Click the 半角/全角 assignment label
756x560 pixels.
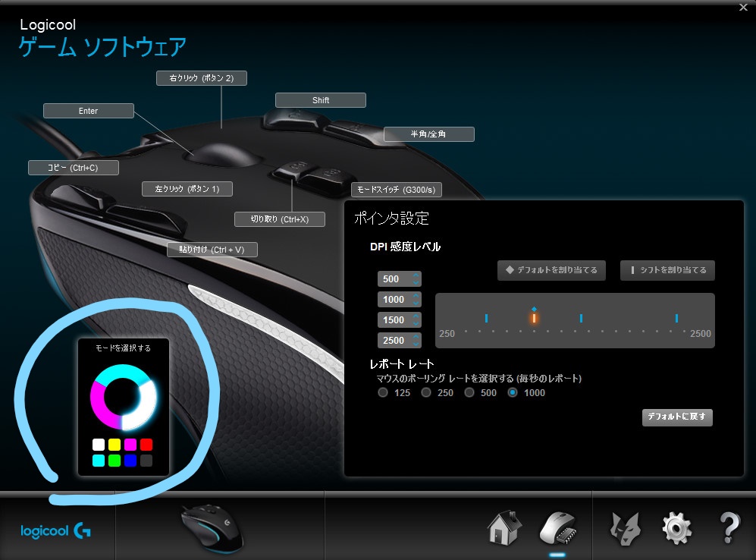(428, 134)
